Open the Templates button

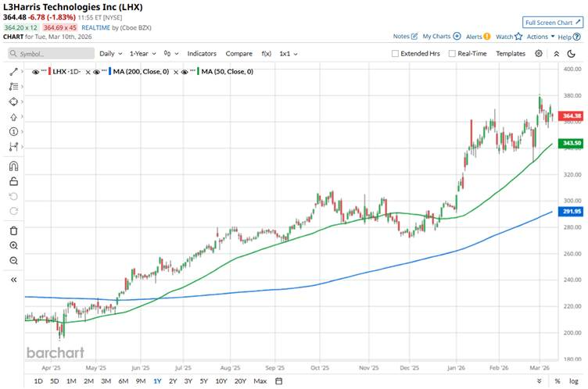click(x=511, y=54)
